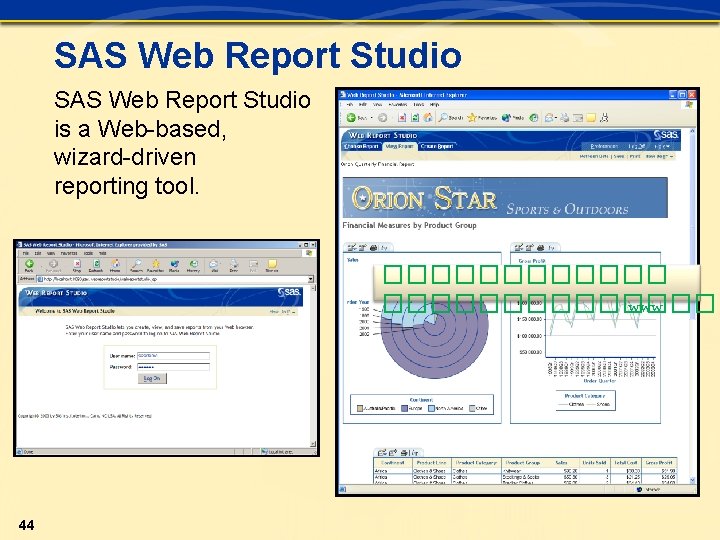The image size is (720, 540).
Task: Click first edit icon above Sales pie chart
Action: (x=352, y=248)
